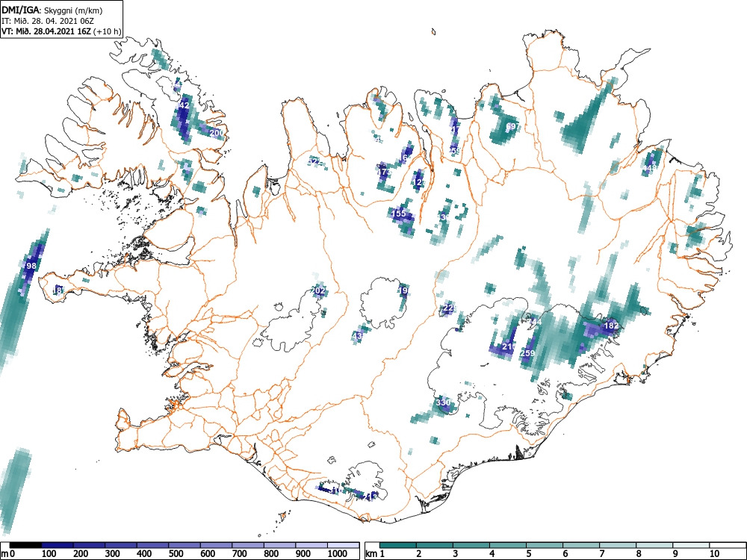This screenshot has height=560, width=747.
Task: Click the '500' label on metre legend
Action: pyautogui.click(x=176, y=554)
